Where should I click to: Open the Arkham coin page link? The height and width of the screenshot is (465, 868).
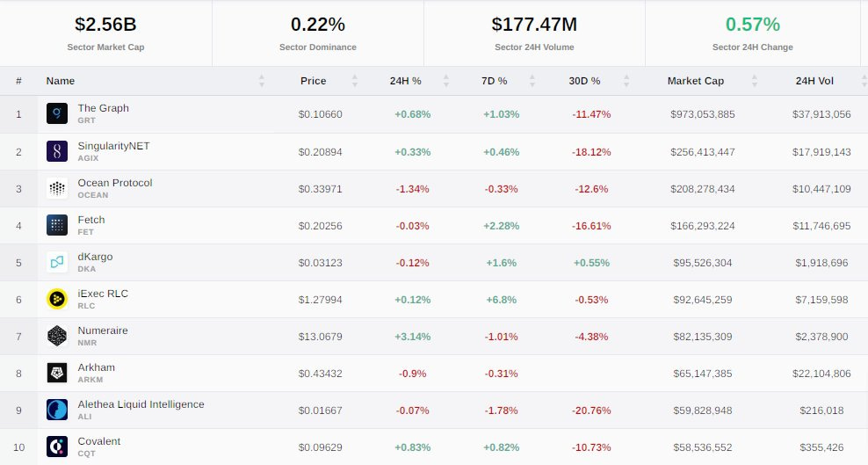click(x=97, y=367)
